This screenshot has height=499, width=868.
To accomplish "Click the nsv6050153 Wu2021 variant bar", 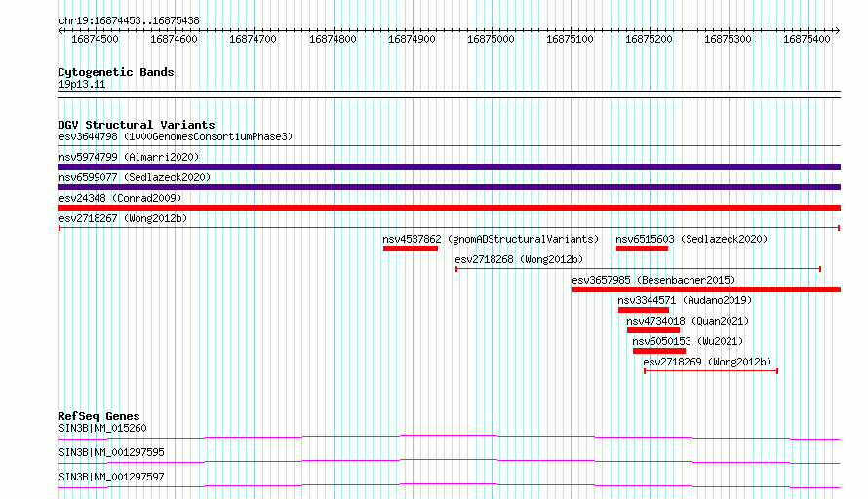I will point(659,351).
